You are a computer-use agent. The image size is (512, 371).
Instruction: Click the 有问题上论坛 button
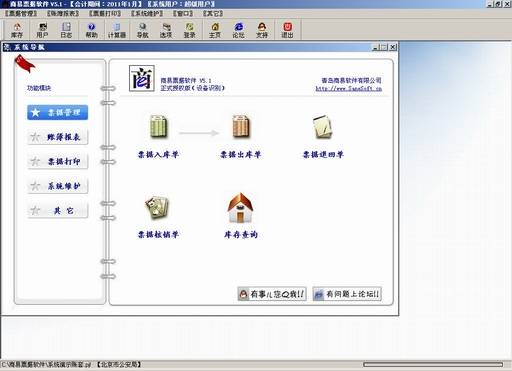pyautogui.click(x=347, y=294)
